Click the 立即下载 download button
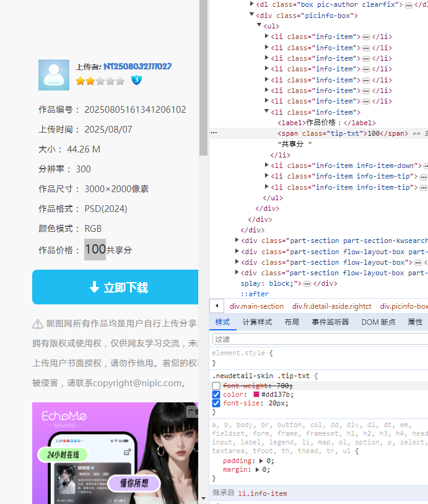The height and width of the screenshot is (504, 428). click(118, 287)
